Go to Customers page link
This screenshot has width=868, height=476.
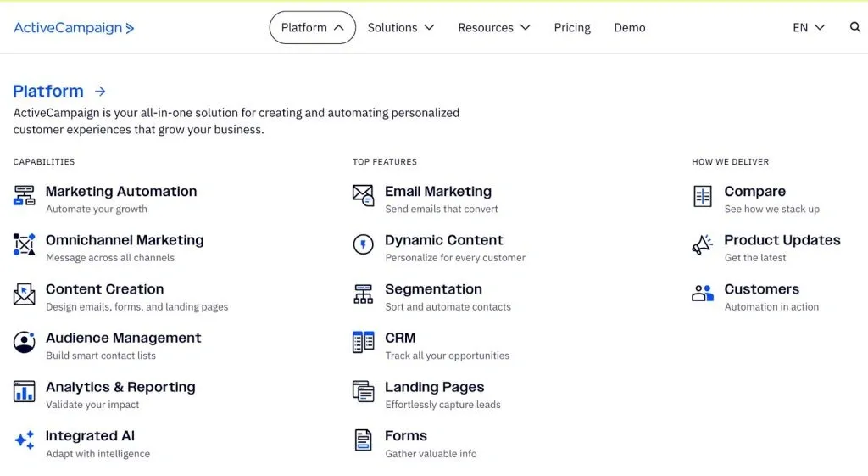click(762, 288)
